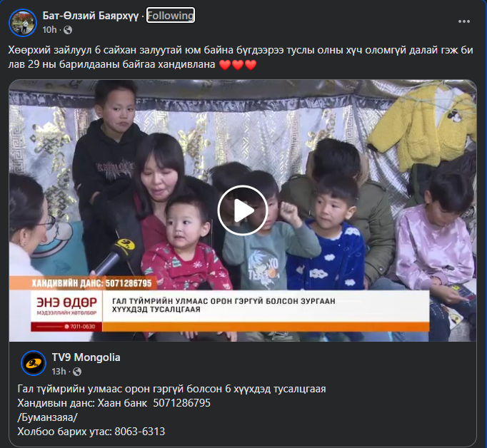This screenshot has width=487, height=448.
Task: Open the TV9 Mongolia page name
Action: point(86,357)
